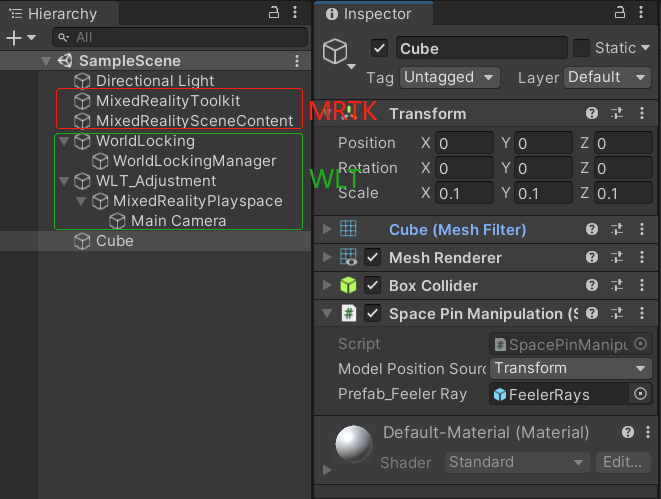
Task: Collapse the WLT_Adjustment tree node
Action: click(64, 181)
